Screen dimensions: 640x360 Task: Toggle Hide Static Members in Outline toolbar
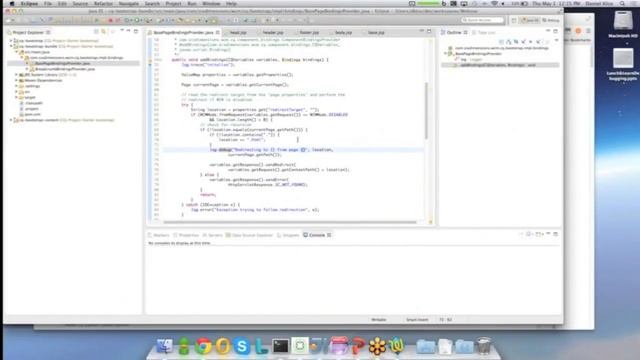tap(523, 42)
